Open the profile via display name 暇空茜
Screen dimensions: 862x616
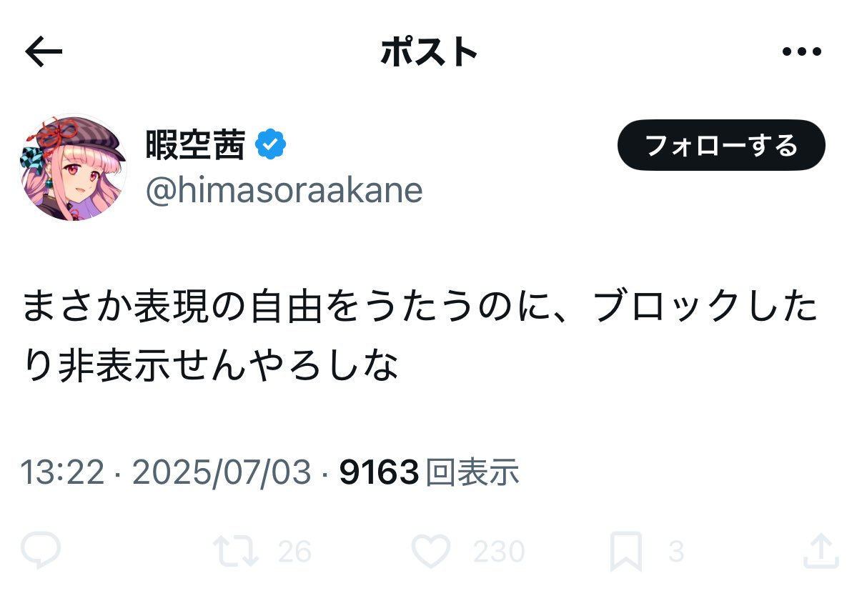coord(195,146)
